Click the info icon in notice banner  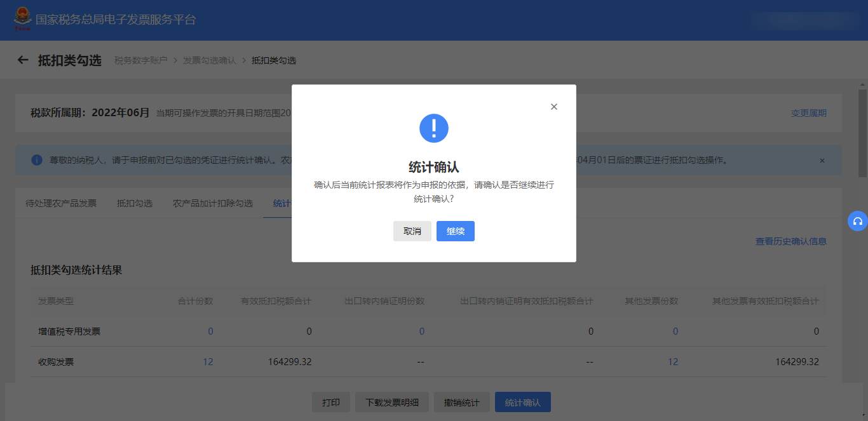coord(37,160)
